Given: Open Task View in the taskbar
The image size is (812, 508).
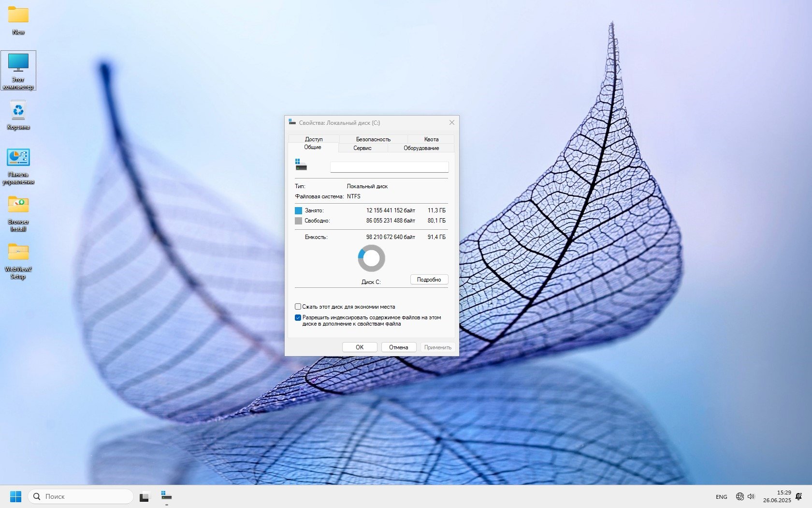Looking at the screenshot, I should click(144, 497).
